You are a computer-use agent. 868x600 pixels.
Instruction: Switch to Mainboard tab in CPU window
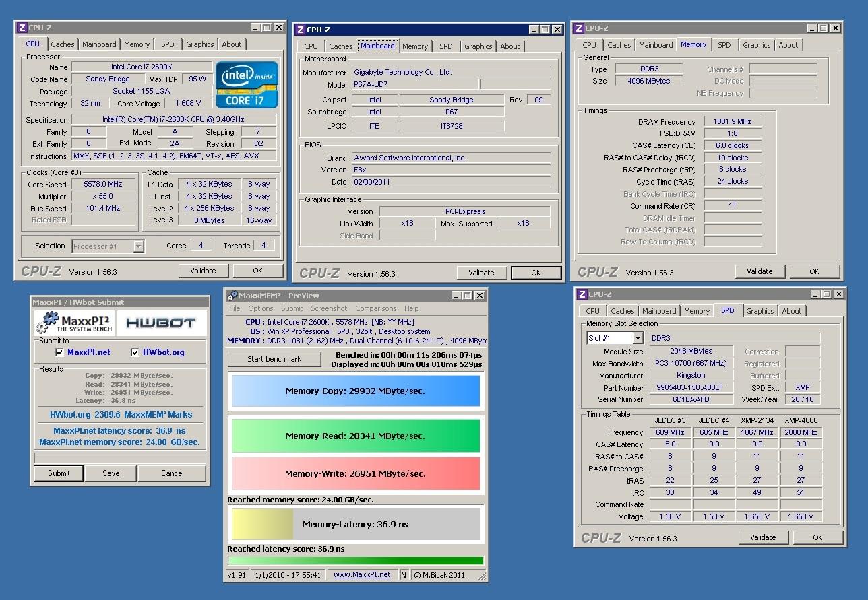coord(99,44)
